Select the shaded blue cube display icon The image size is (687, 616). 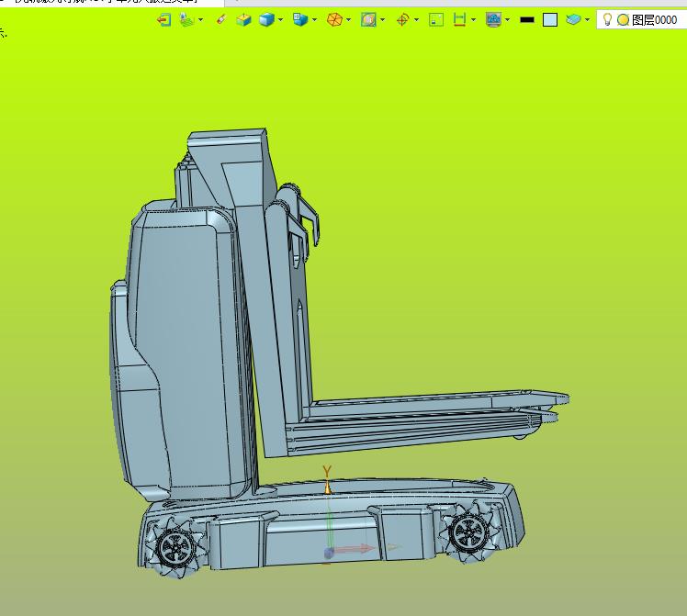tap(266, 19)
